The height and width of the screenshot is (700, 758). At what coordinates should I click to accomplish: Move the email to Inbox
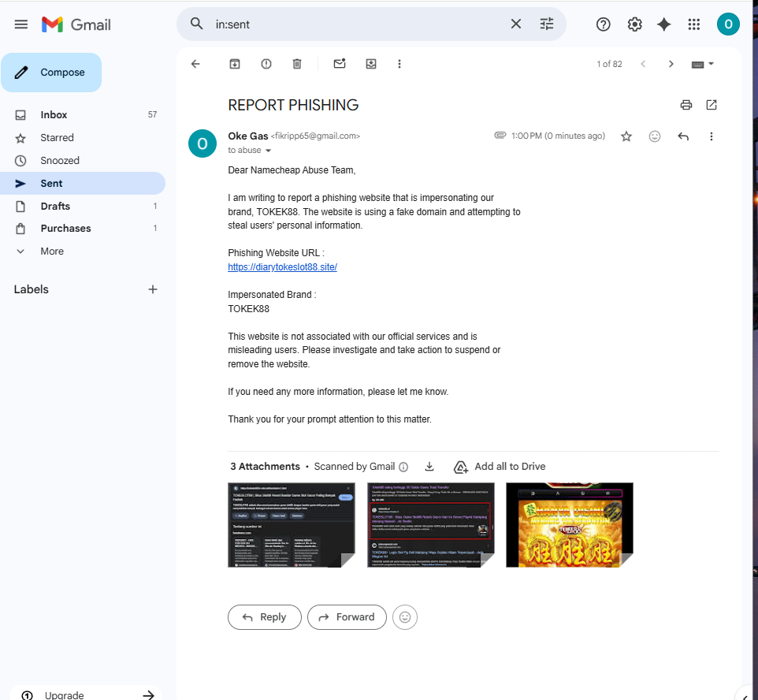tap(371, 64)
